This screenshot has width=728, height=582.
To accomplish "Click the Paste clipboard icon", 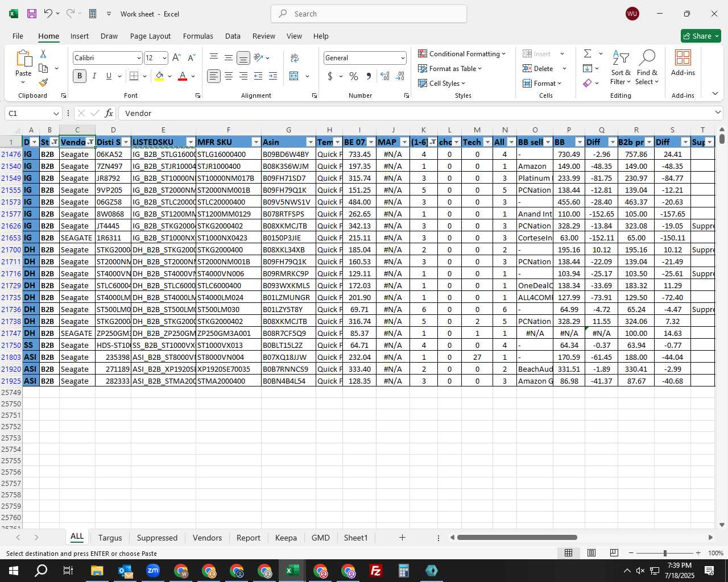I will click(x=23, y=58).
